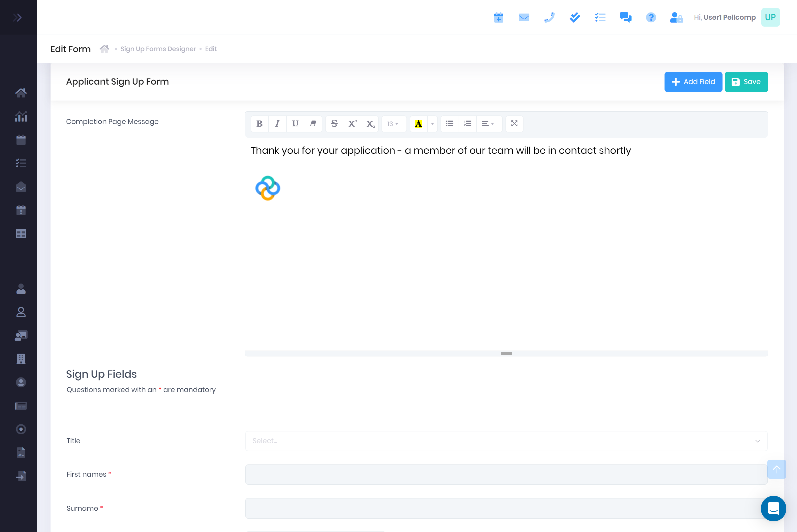
Task: Click the phone call icon in header
Action: (x=549, y=17)
